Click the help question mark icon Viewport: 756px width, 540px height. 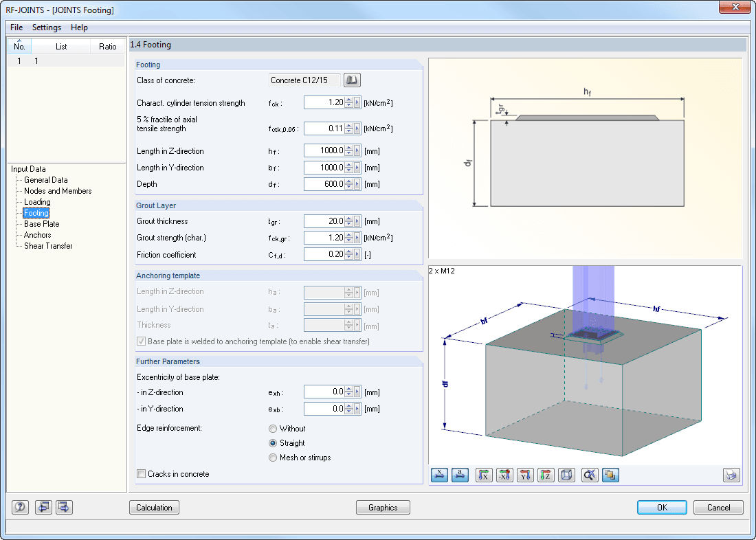point(20,507)
